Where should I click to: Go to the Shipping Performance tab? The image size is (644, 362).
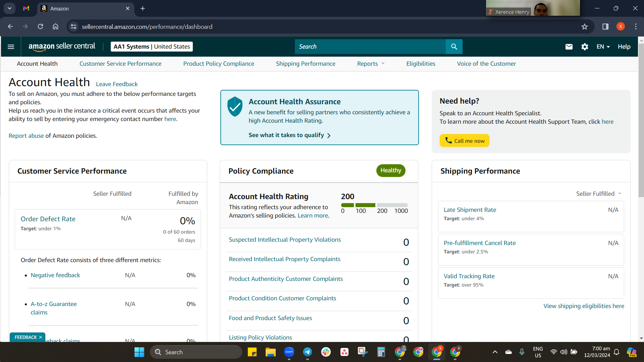click(x=306, y=64)
